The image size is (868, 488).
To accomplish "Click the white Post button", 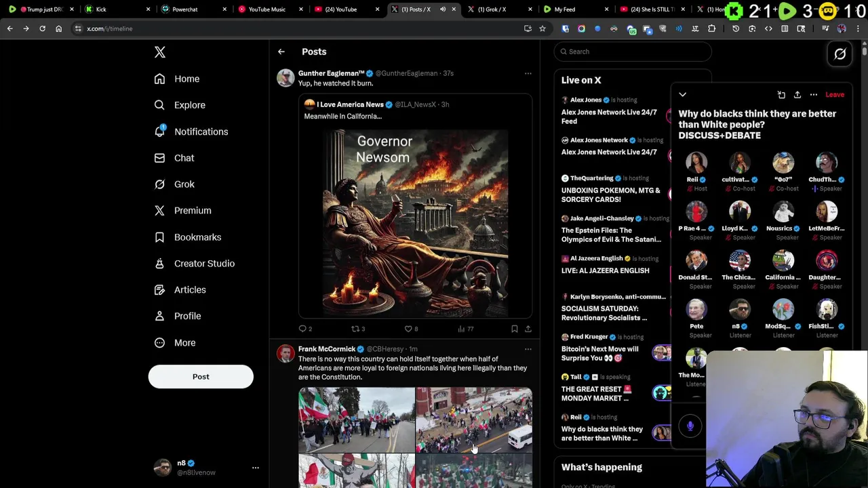I will [201, 377].
